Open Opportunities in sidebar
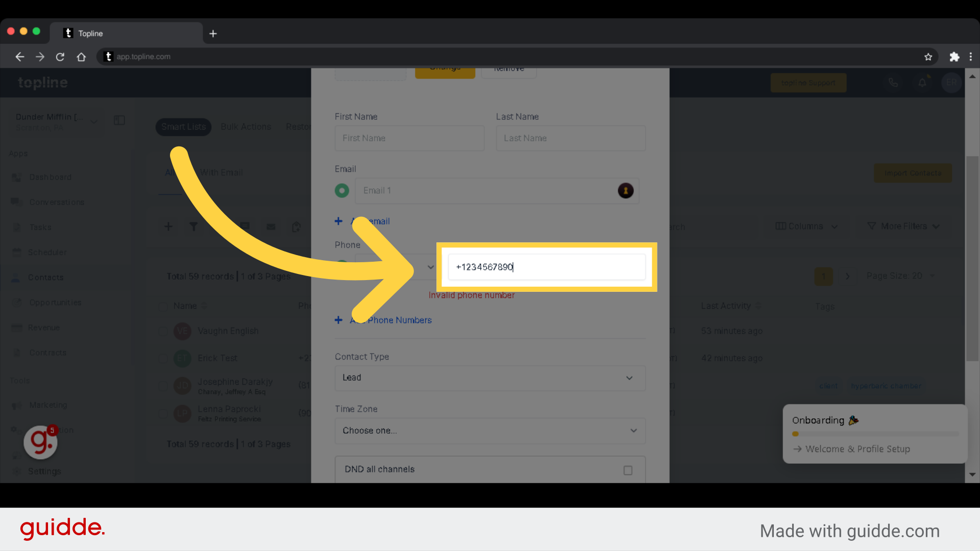Image resolution: width=980 pixels, height=551 pixels. click(x=55, y=302)
